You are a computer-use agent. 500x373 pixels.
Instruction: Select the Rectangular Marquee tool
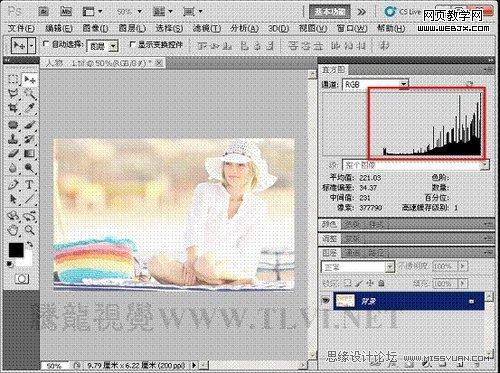click(13, 80)
